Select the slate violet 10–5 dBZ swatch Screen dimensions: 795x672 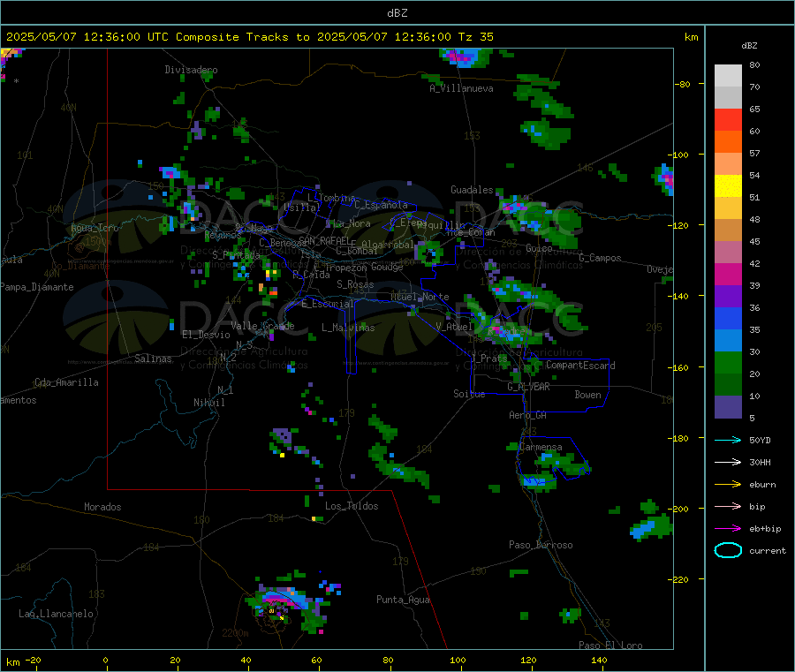coord(728,407)
